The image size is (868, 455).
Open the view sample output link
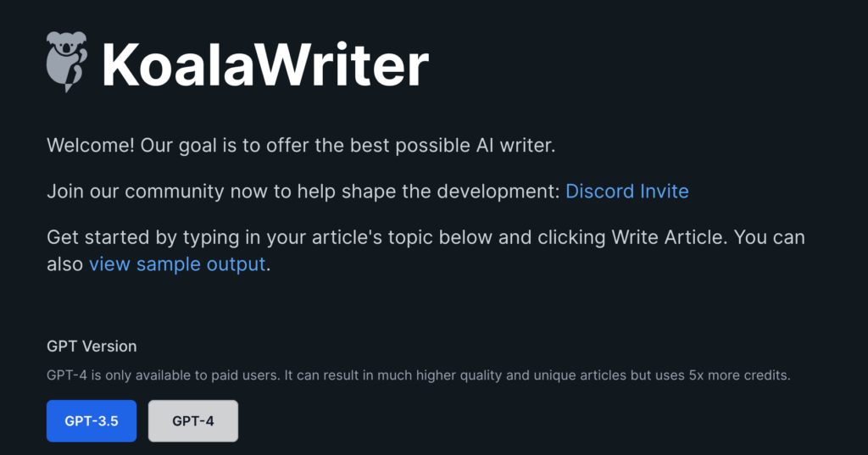[177, 264]
